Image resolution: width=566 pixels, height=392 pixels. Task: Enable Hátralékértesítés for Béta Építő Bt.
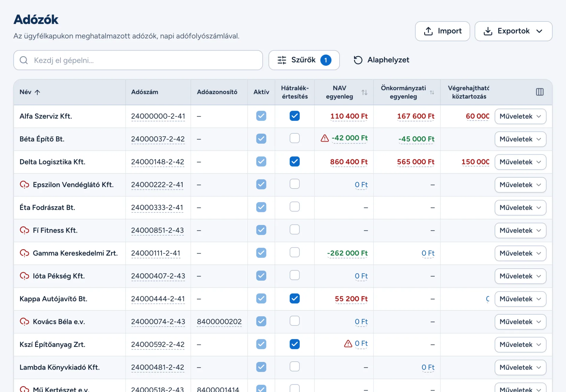(294, 138)
